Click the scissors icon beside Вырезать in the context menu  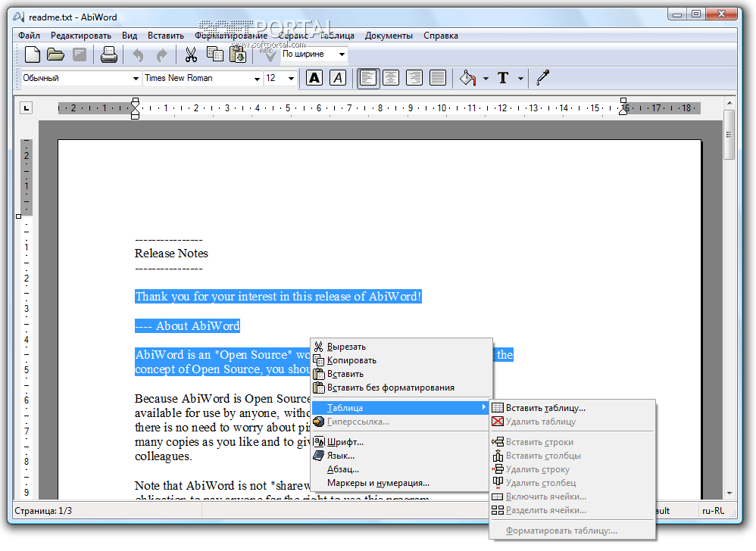coord(318,347)
